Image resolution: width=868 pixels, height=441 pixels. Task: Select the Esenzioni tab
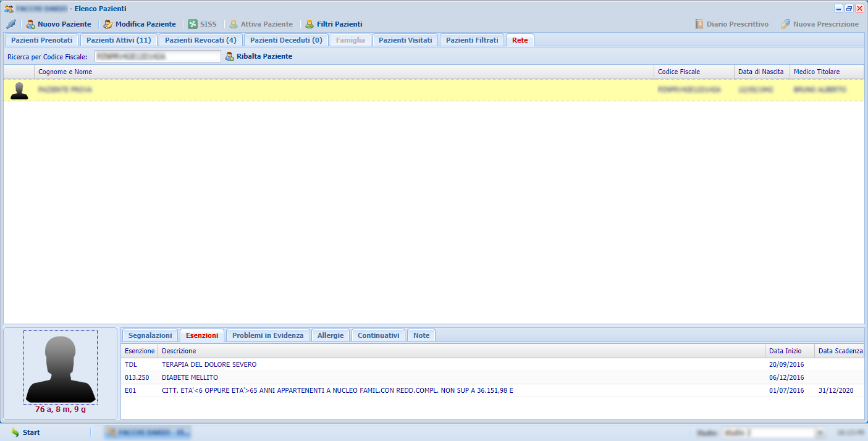[x=202, y=335]
